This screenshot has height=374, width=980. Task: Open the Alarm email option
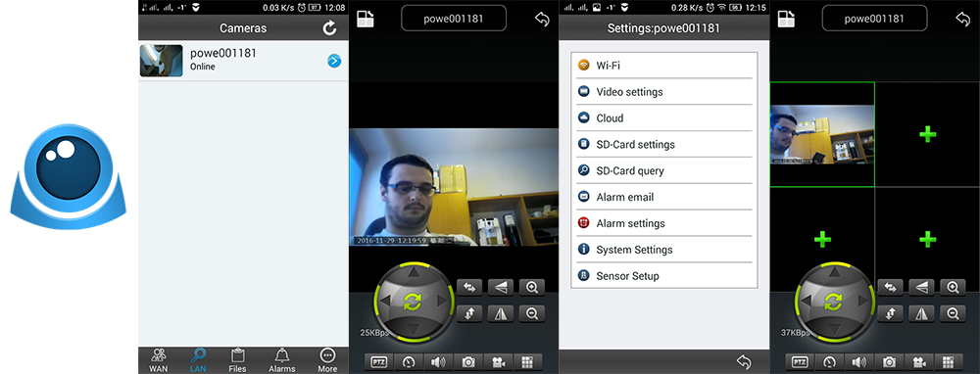664,197
